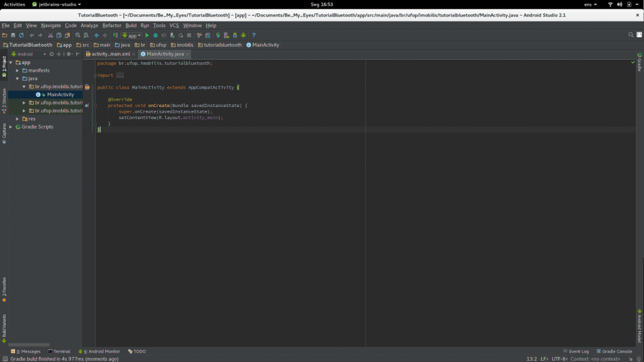Image resolution: width=644 pixels, height=362 pixels.
Task: Expand the Gradle Scripts node
Action: click(x=11, y=127)
